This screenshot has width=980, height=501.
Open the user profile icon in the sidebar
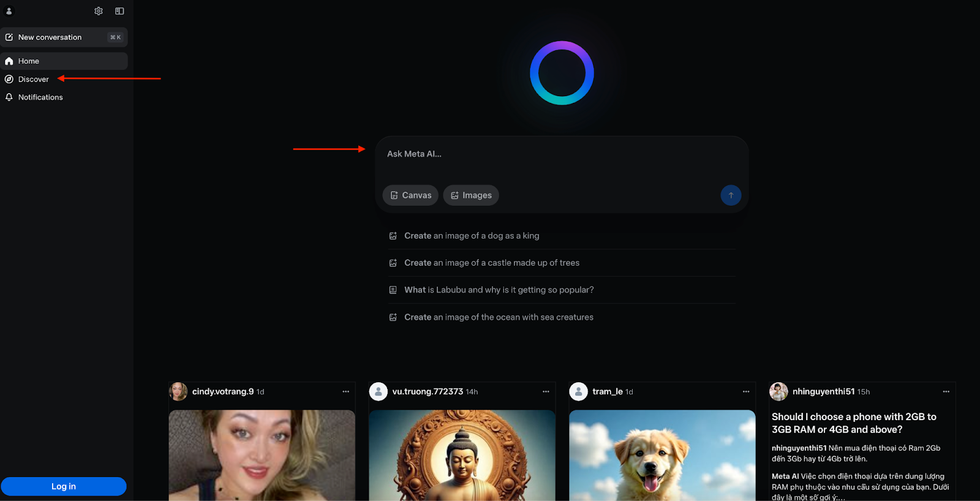coord(9,11)
